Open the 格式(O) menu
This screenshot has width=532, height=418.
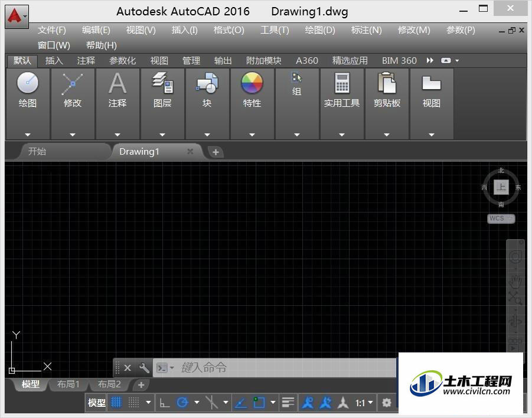tap(229, 30)
